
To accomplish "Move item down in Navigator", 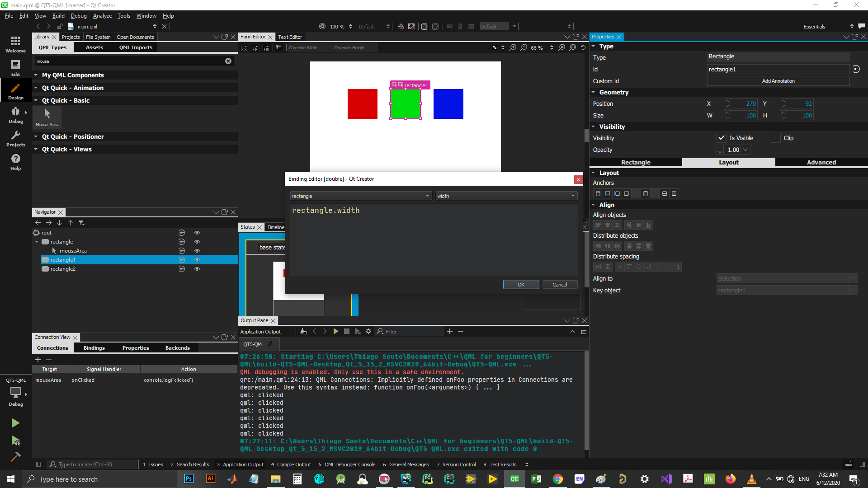I will [x=59, y=223].
